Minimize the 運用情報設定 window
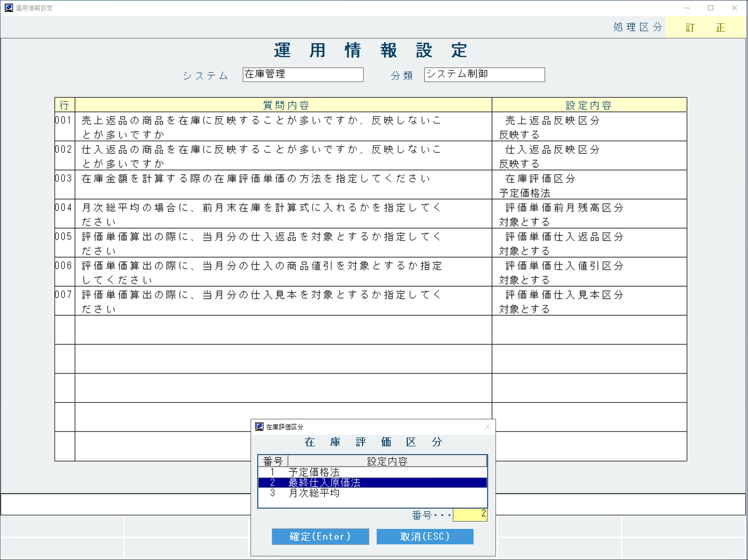Screen dimensions: 748x560 (x=687, y=8)
